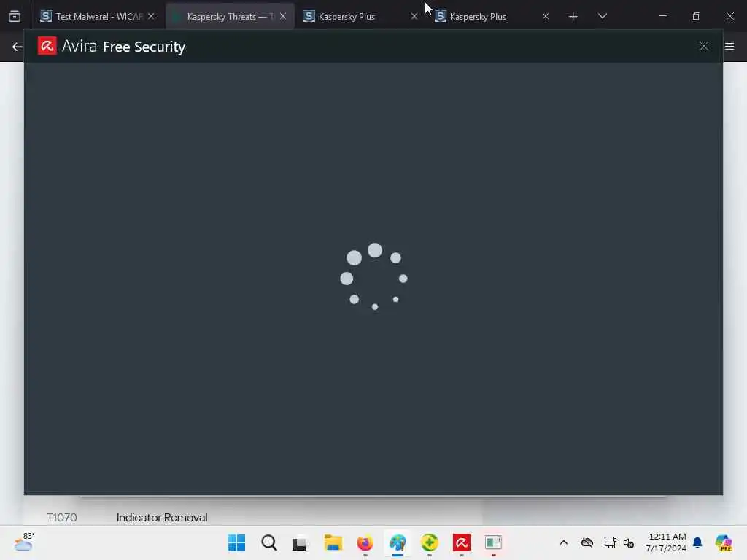Open the browser tab actions icon
The width and height of the screenshot is (747, 560).
(x=15, y=16)
